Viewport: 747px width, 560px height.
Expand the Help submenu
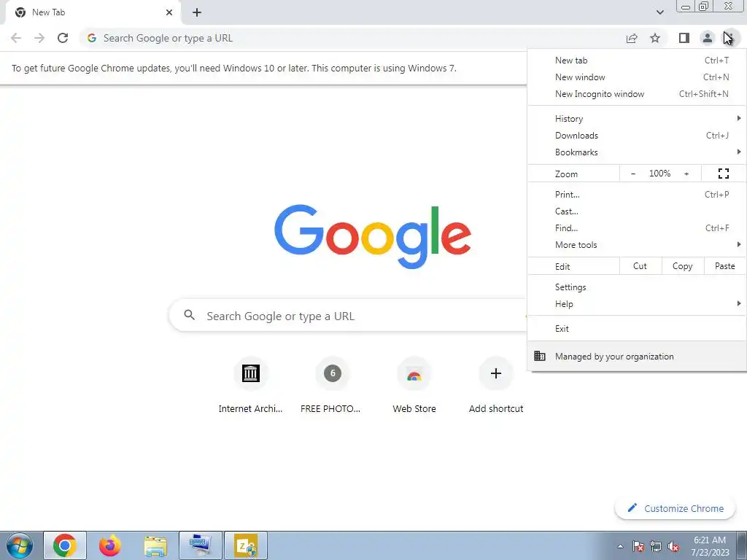point(637,304)
